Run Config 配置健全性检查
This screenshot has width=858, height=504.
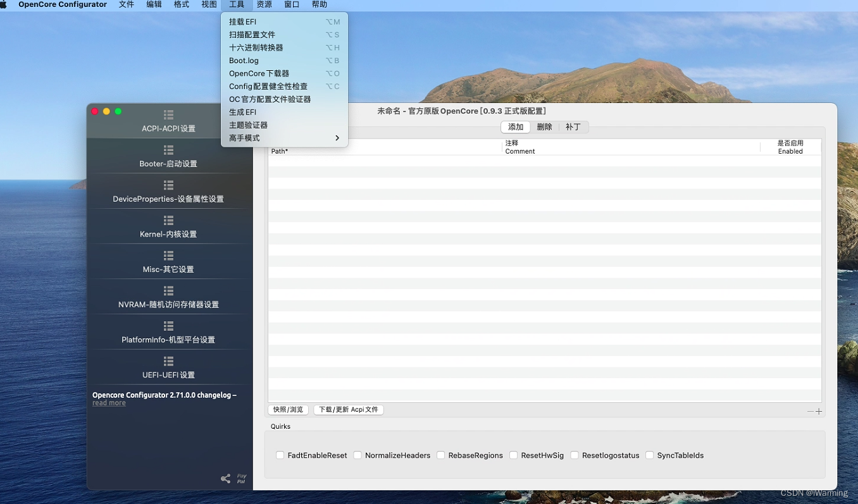tap(284, 86)
